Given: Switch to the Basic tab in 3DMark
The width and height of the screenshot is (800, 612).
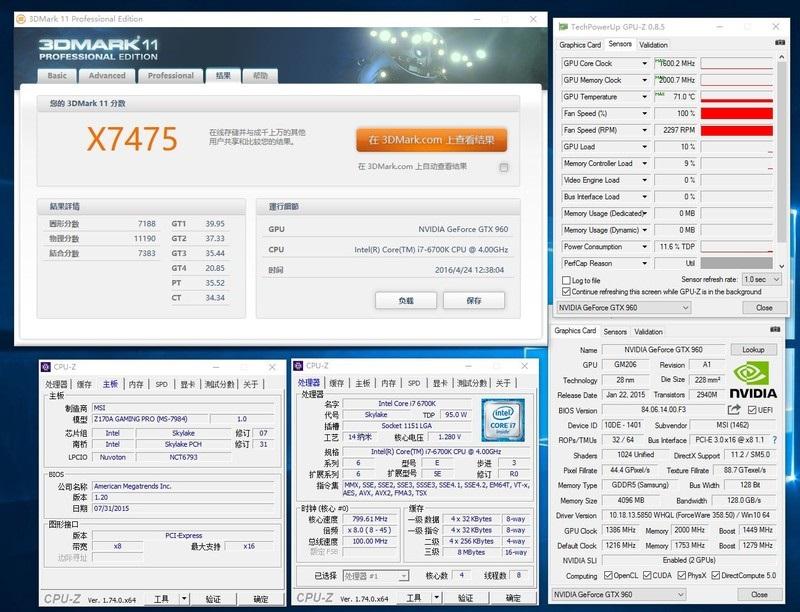Looking at the screenshot, I should [57, 75].
